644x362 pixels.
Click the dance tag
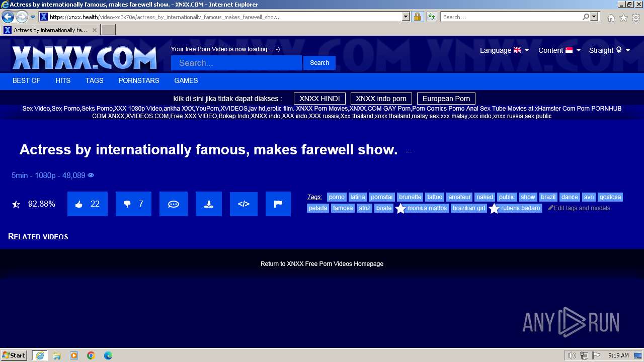coord(570,197)
